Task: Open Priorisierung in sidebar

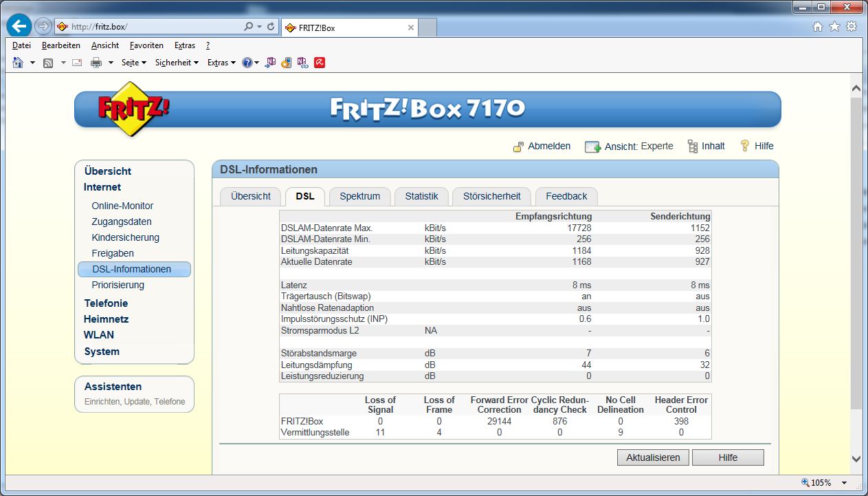Action: [118, 285]
